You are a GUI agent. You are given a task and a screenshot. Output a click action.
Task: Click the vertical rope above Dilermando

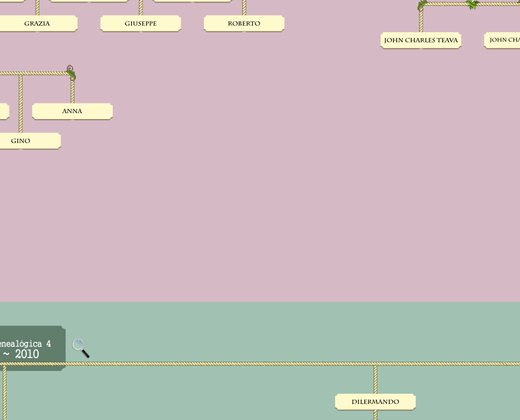point(375,379)
